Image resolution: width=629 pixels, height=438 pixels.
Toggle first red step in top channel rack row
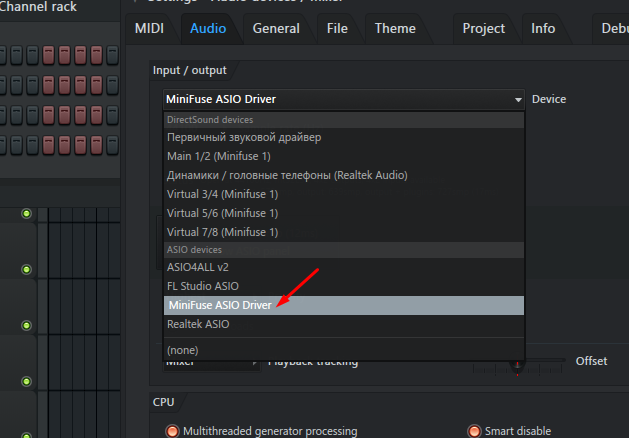point(48,55)
